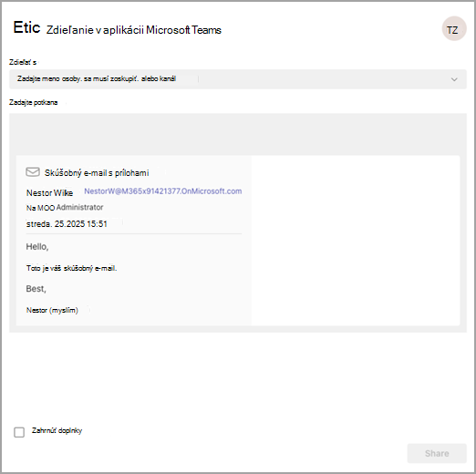
Task: Click the line 'Toto je váš skúšobný e-mail.'
Action: tap(71, 268)
